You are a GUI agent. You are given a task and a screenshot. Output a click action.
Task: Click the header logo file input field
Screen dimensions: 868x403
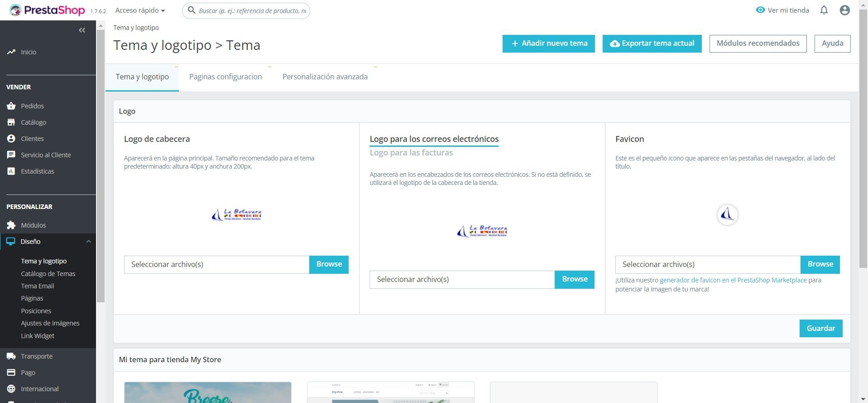tap(217, 265)
